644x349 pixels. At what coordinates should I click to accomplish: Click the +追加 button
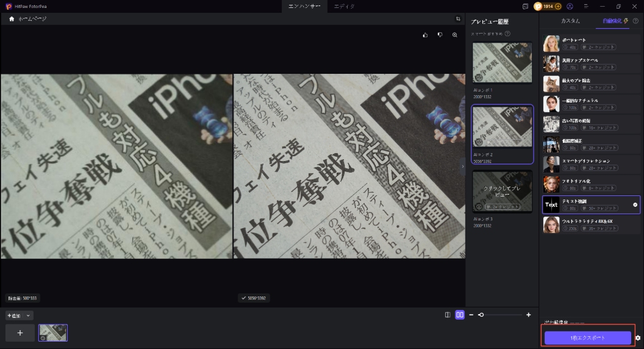click(x=14, y=315)
